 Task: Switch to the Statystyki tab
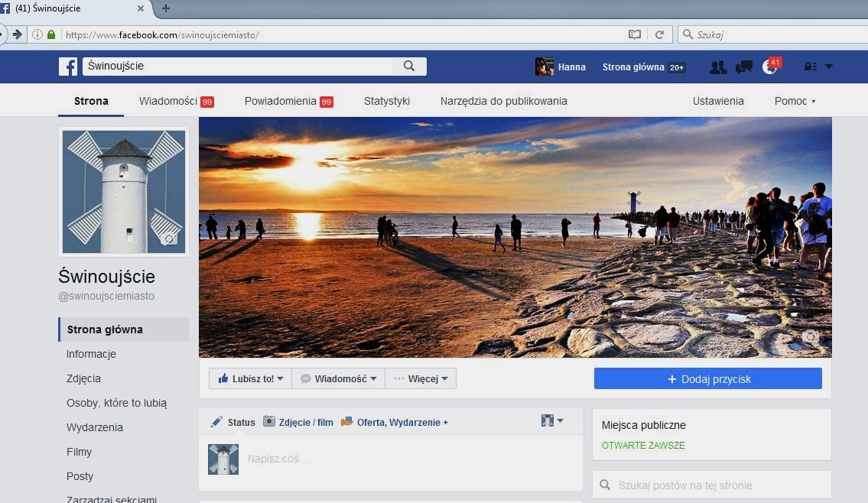(387, 101)
